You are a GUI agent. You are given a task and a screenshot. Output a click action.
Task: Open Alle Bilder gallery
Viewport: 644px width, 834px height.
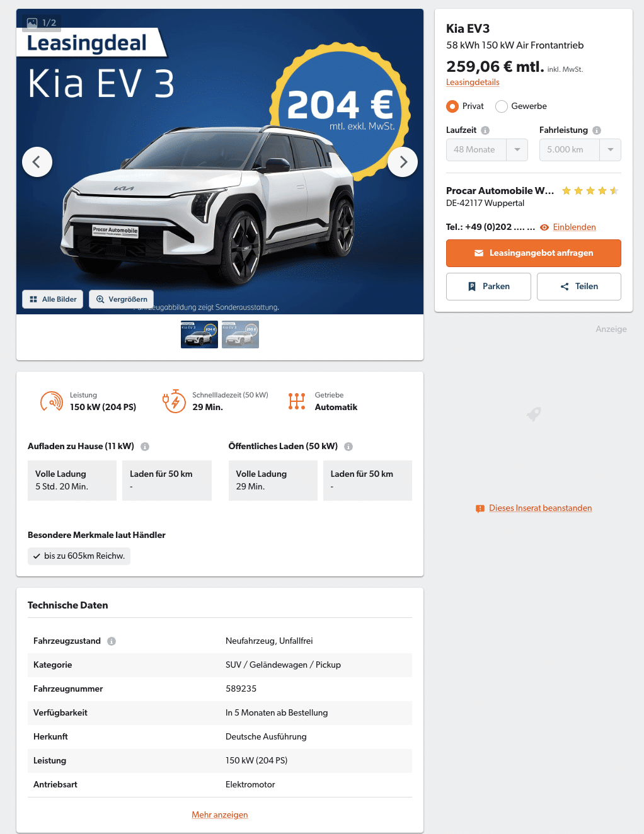(x=52, y=299)
